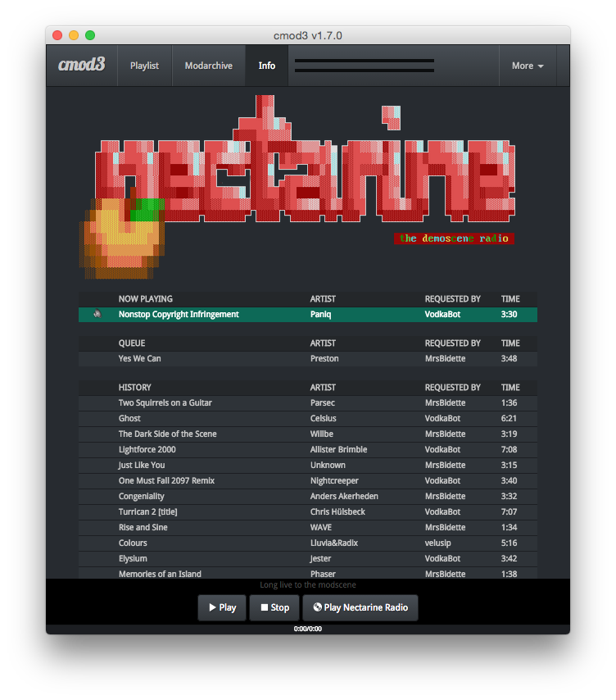The image size is (616, 700).
Task: Click the artist Anders Akerheden
Action: coord(344,497)
